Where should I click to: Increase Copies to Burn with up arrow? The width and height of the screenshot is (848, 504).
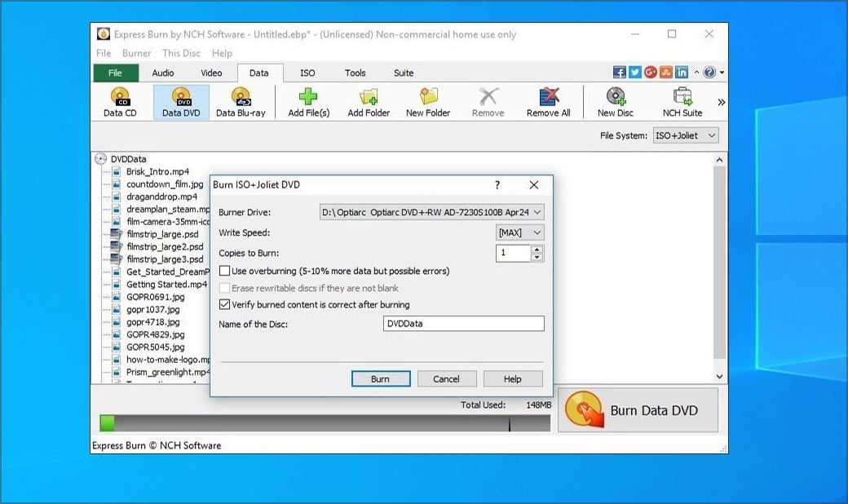pos(537,250)
